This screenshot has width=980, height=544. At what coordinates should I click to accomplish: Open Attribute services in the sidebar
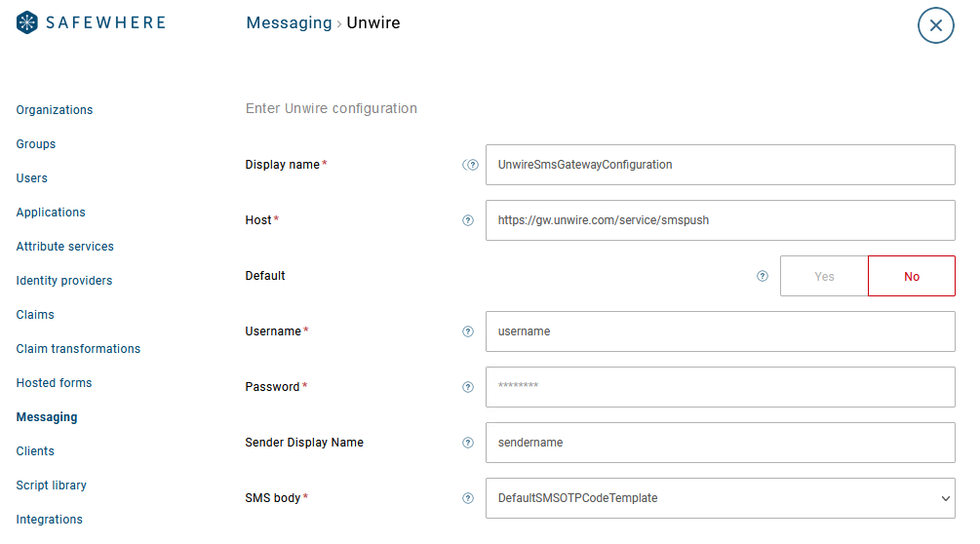click(65, 247)
